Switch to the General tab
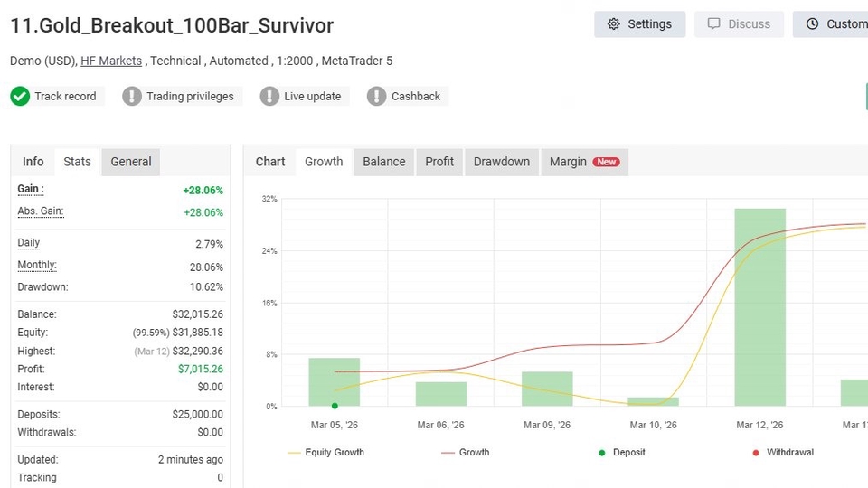Screen dimensions: 868x488 (130, 162)
